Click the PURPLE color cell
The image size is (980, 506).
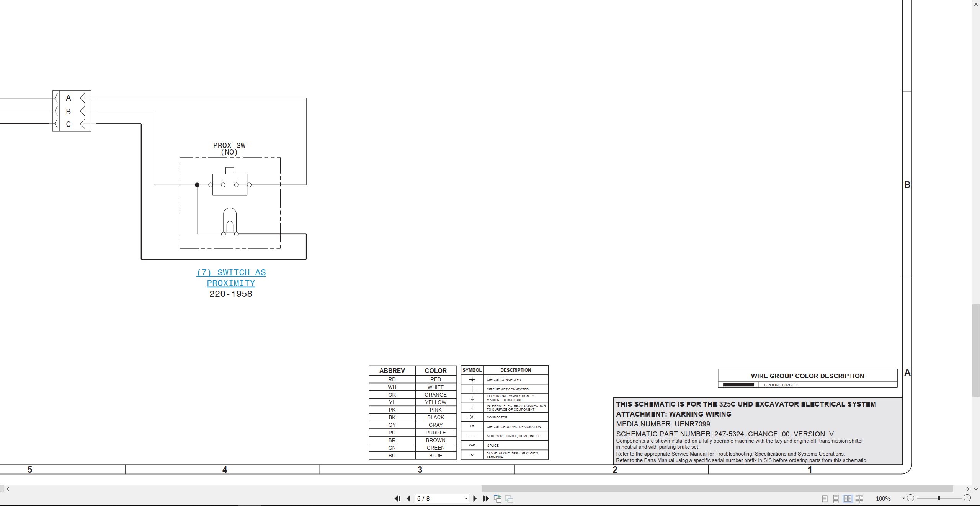coord(436,433)
